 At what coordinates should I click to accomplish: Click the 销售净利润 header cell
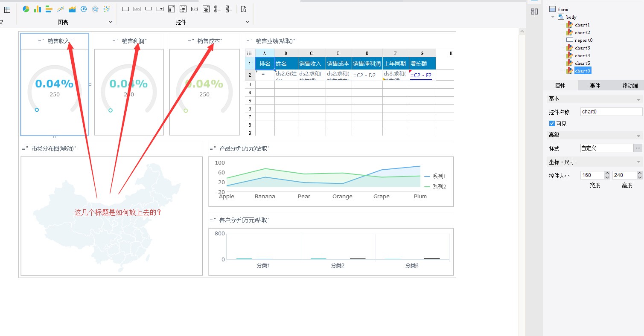[x=367, y=64]
